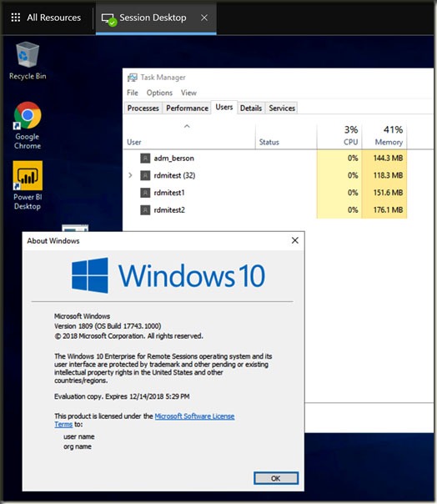Open the File menu in Task Manager
The height and width of the screenshot is (504, 437).
[x=133, y=93]
